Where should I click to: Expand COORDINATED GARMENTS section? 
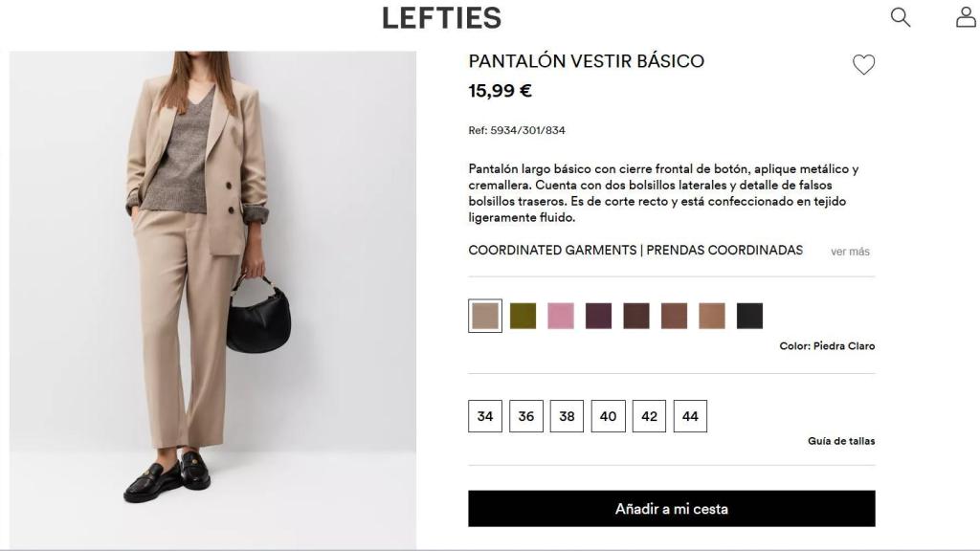[x=635, y=250]
